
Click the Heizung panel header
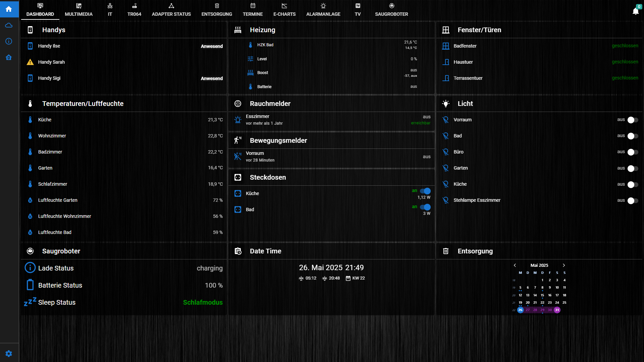331,30
